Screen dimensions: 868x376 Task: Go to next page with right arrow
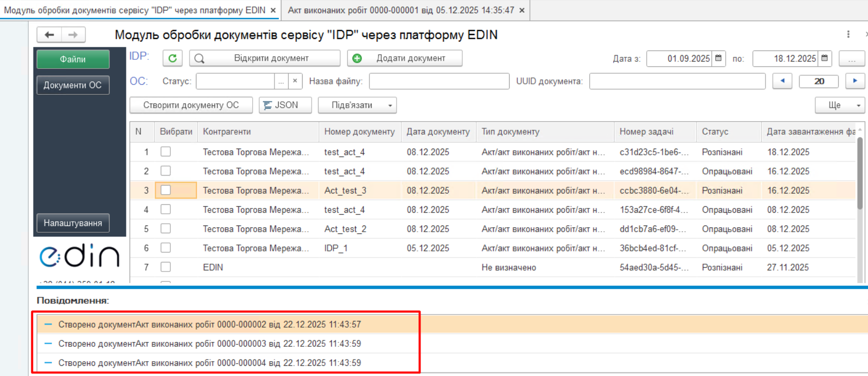[855, 81]
